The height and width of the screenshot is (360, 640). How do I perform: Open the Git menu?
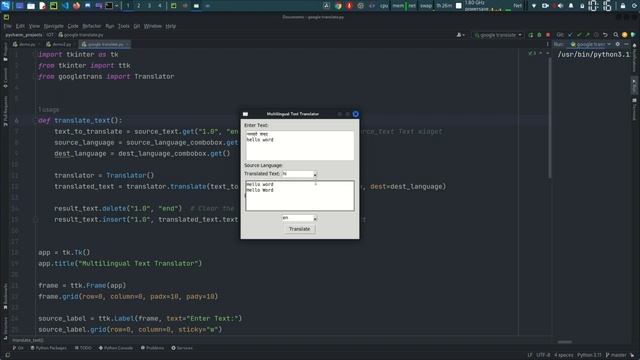click(x=137, y=26)
